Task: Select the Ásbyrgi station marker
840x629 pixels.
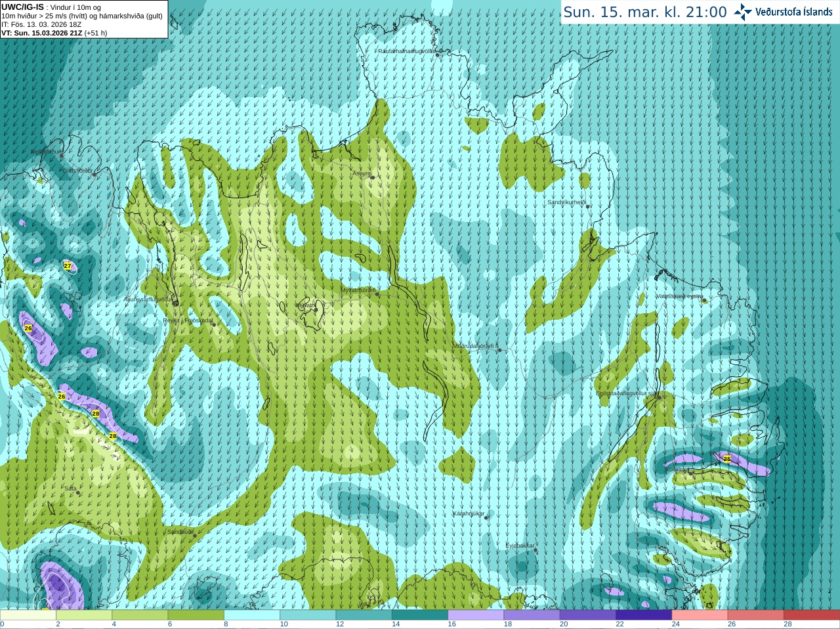Action: (x=372, y=177)
